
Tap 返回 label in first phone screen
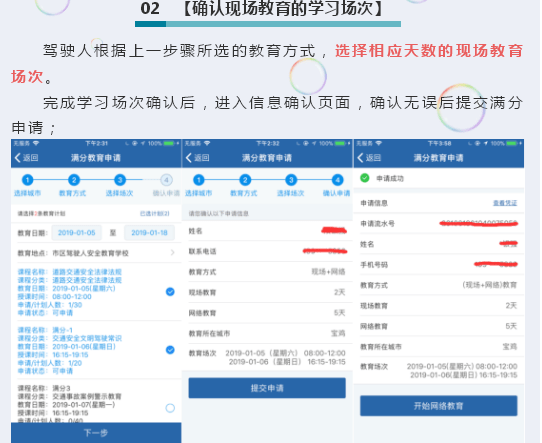click(30, 158)
